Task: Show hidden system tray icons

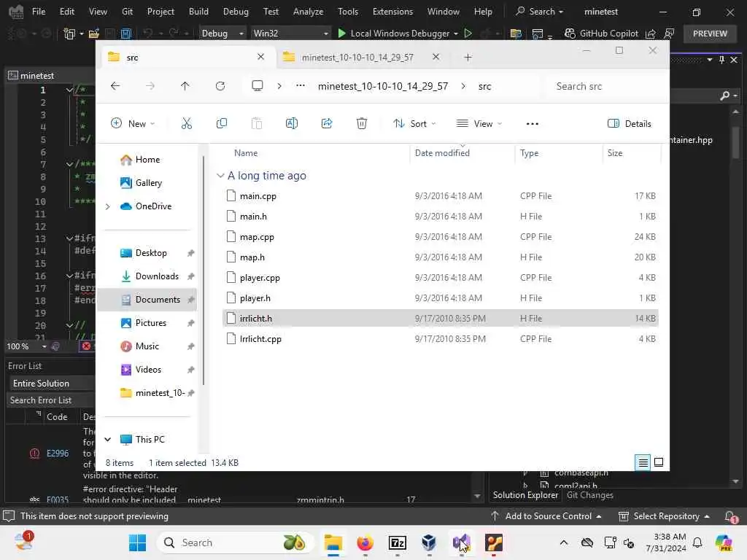Action: click(x=564, y=542)
